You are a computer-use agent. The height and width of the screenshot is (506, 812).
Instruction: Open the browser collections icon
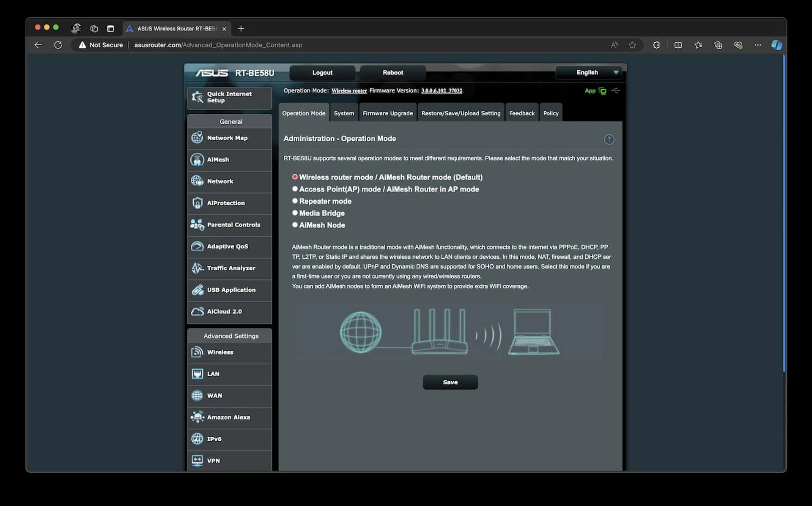pos(718,45)
